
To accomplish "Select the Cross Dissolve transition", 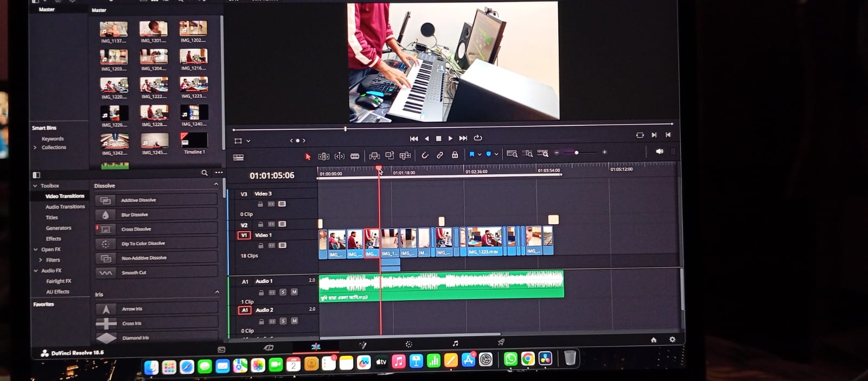I will [x=156, y=229].
